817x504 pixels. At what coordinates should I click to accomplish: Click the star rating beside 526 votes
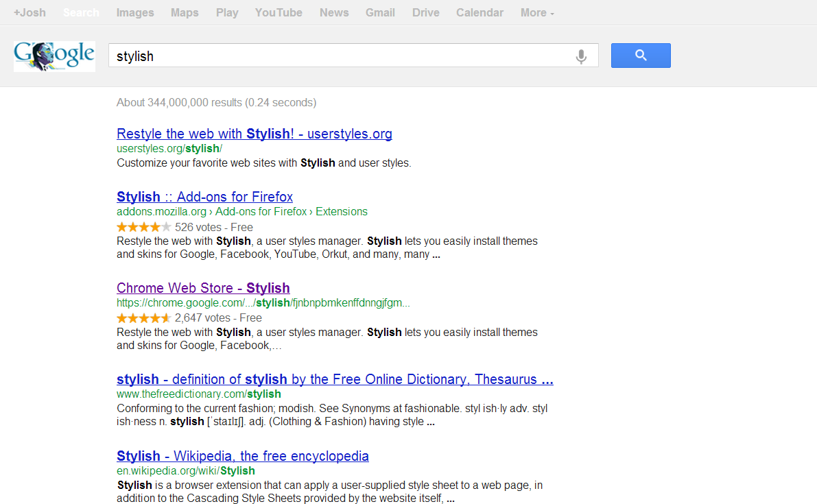click(144, 227)
